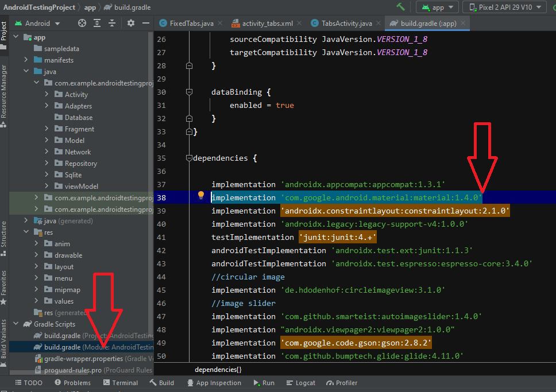Open gradle-wrapper.properties file
This screenshot has width=556, height=392.
coord(94,358)
